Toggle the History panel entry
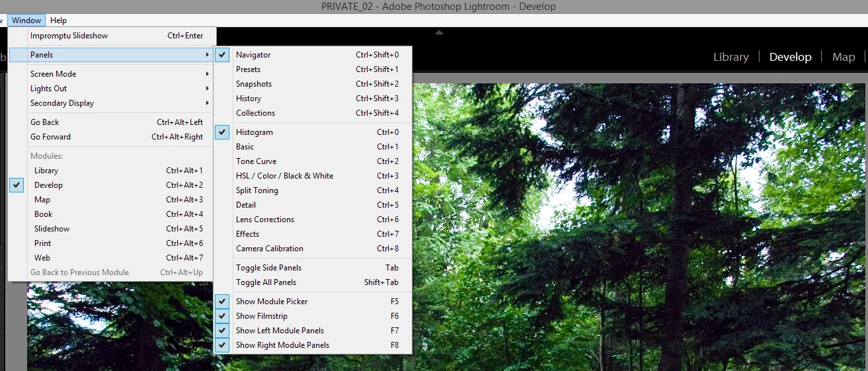Image resolution: width=868 pixels, height=371 pixels. click(x=313, y=99)
